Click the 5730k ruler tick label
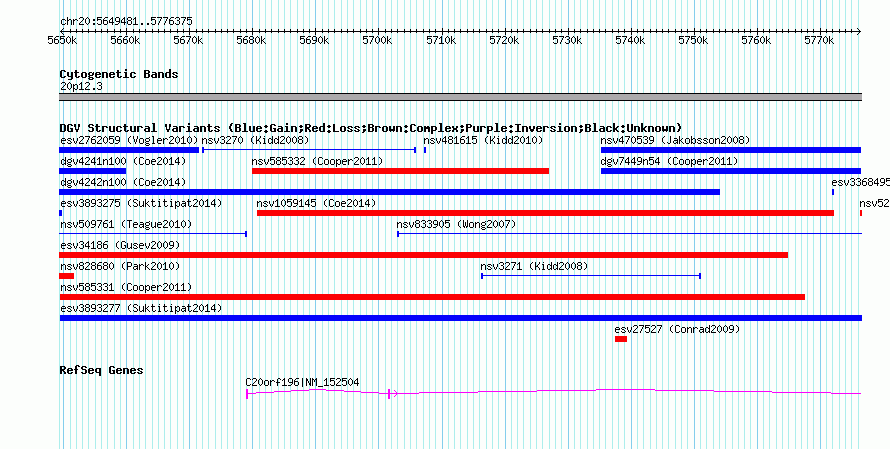 coord(568,41)
